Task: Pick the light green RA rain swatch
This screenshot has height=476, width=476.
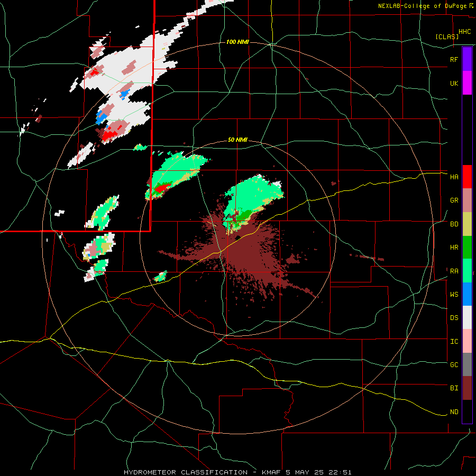Action: [x=467, y=271]
